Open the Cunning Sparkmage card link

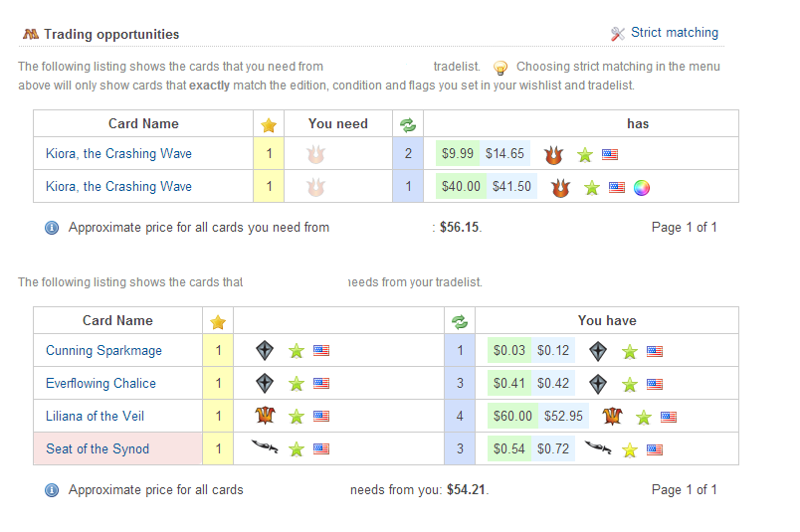click(x=103, y=351)
